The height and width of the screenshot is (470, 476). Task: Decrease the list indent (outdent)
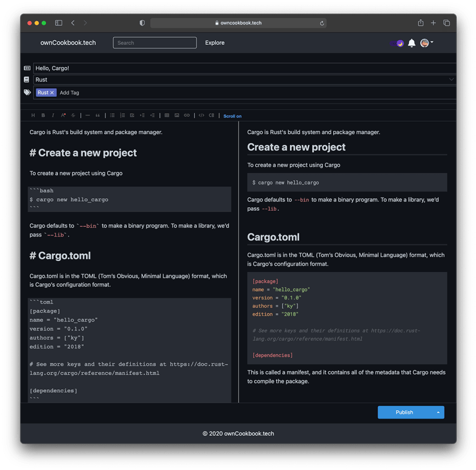coord(153,115)
